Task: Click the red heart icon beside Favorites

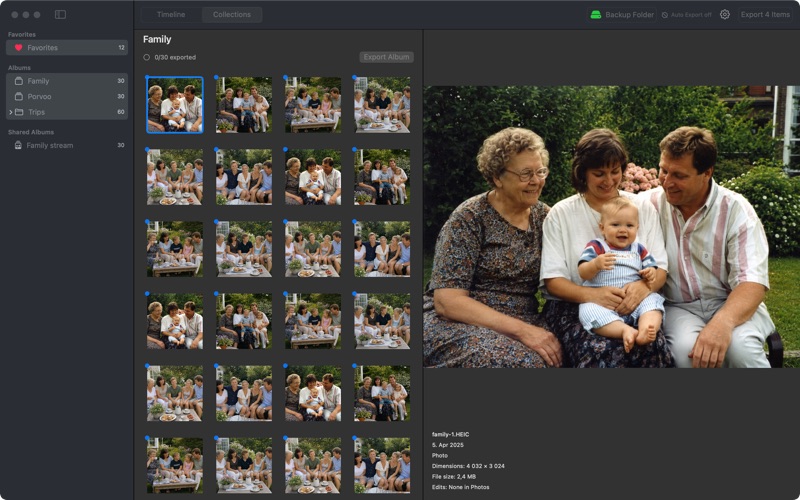Action: pos(18,47)
